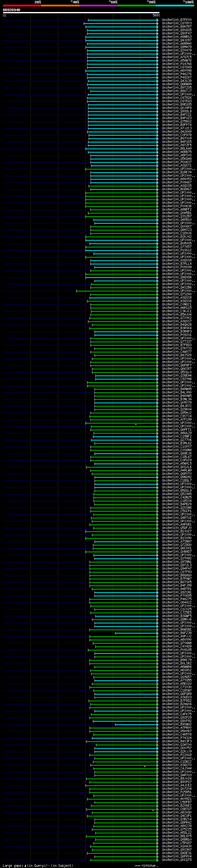Select the UniRef100_A6R115 label
Screen dimensions: 197x868
tap(176, 308)
